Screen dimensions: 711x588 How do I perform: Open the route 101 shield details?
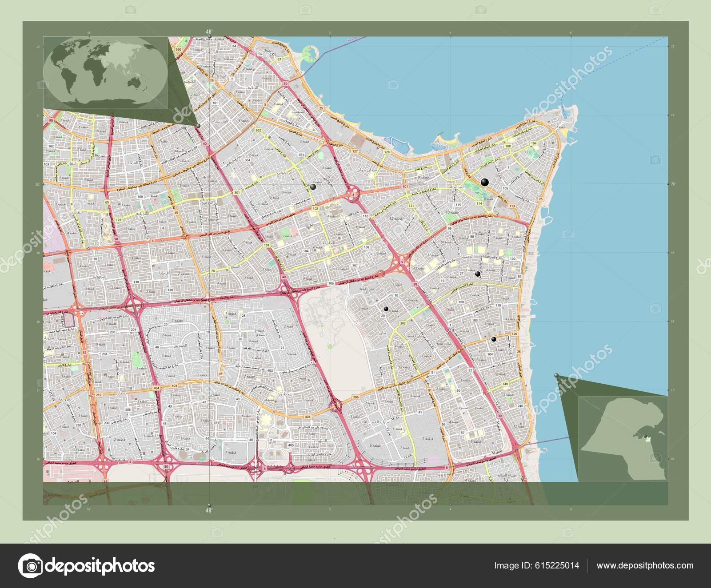(x=404, y=187)
